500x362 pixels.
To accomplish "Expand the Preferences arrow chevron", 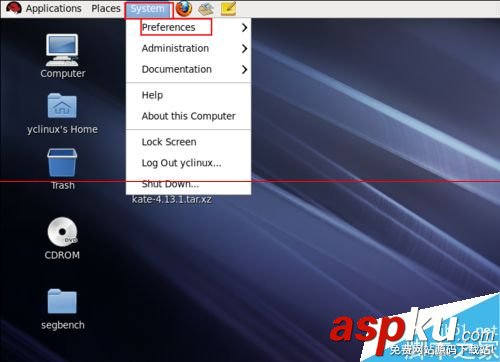I will pos(244,27).
